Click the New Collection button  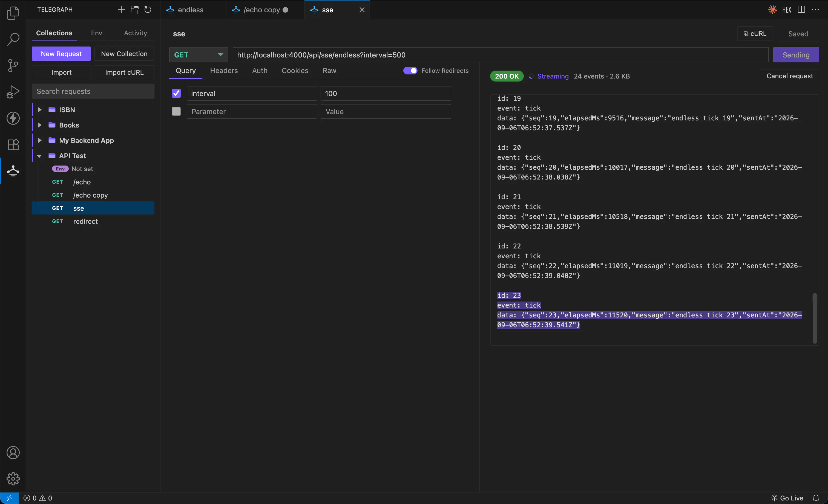point(124,54)
